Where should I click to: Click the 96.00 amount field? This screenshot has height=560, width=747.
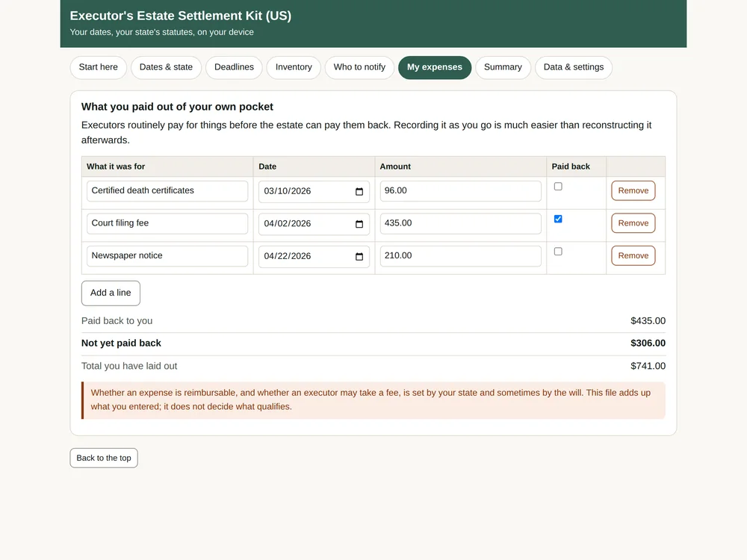(x=460, y=190)
